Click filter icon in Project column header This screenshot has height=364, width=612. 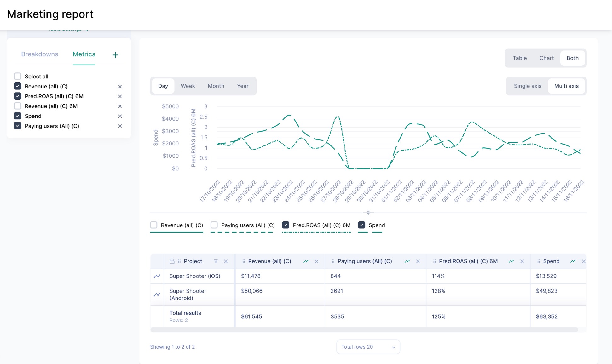tap(216, 261)
